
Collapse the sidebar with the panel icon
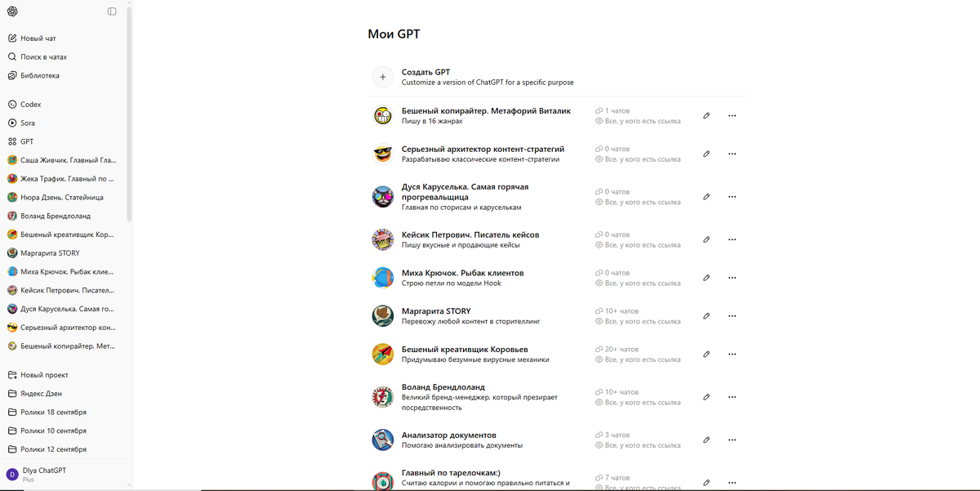pyautogui.click(x=112, y=11)
